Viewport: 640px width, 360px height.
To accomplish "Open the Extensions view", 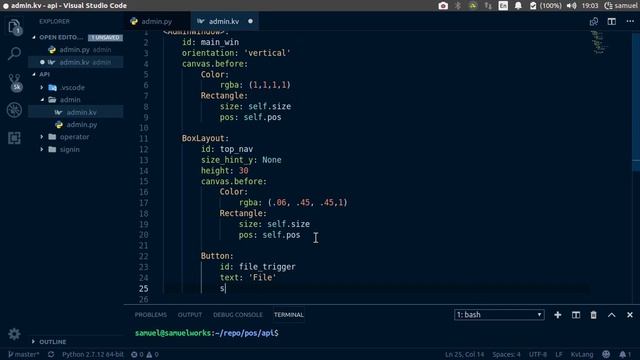I will tap(14, 138).
